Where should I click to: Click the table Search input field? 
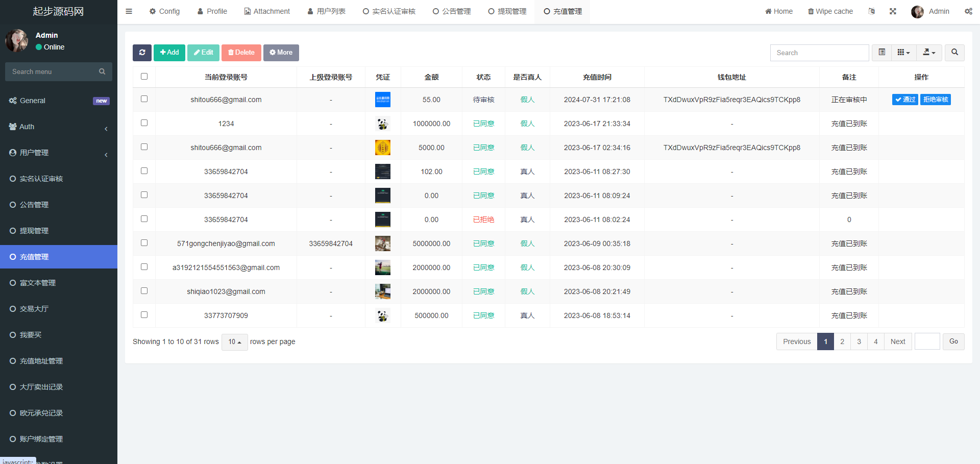[x=819, y=53]
